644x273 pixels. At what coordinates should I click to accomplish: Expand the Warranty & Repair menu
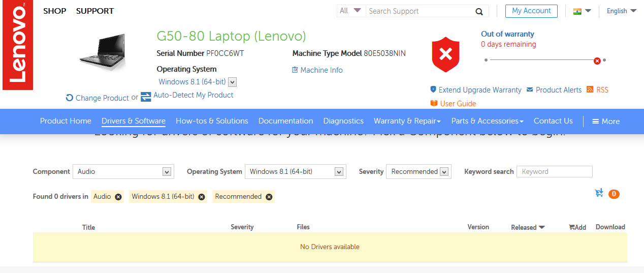point(407,121)
